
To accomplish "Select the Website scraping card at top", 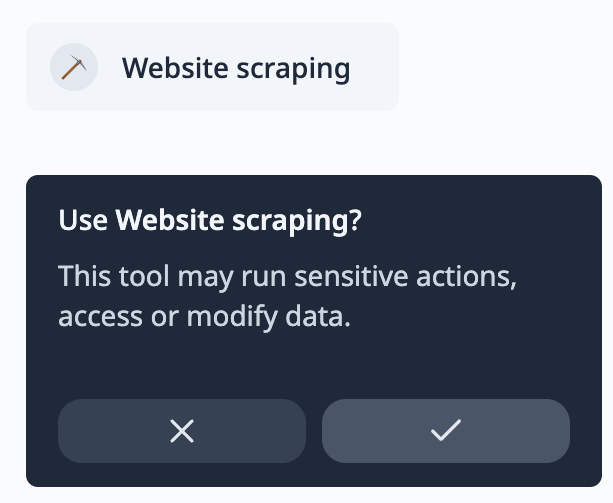I will point(212,67).
